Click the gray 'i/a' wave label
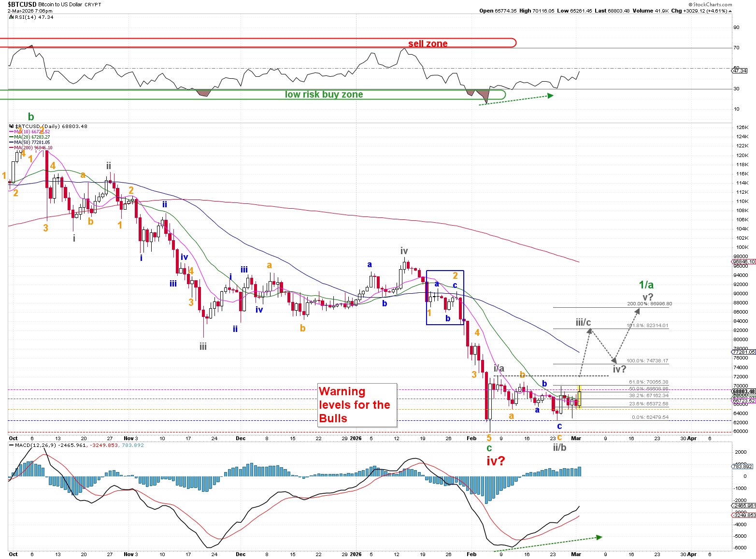 click(499, 369)
